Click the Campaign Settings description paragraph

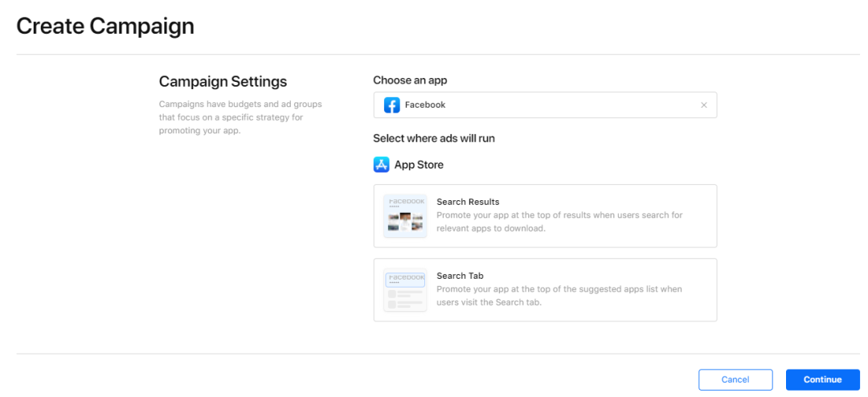(x=231, y=117)
